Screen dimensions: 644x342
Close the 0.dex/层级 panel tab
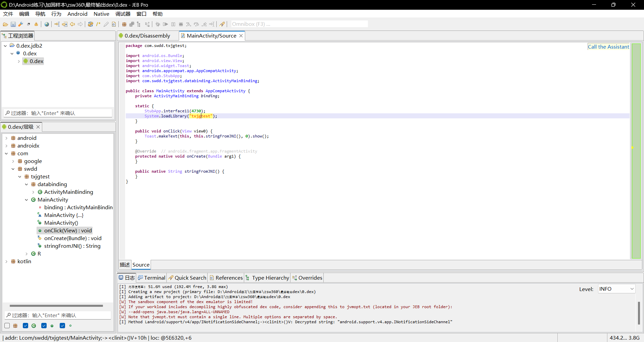[x=38, y=127]
